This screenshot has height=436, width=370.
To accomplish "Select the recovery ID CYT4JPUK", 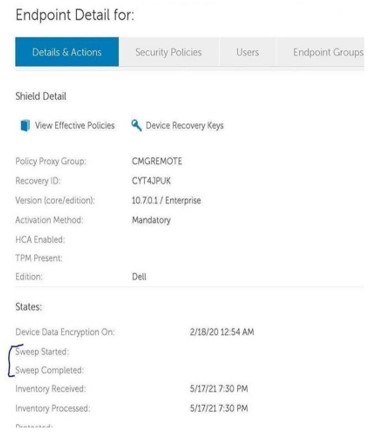I will coord(151,181).
